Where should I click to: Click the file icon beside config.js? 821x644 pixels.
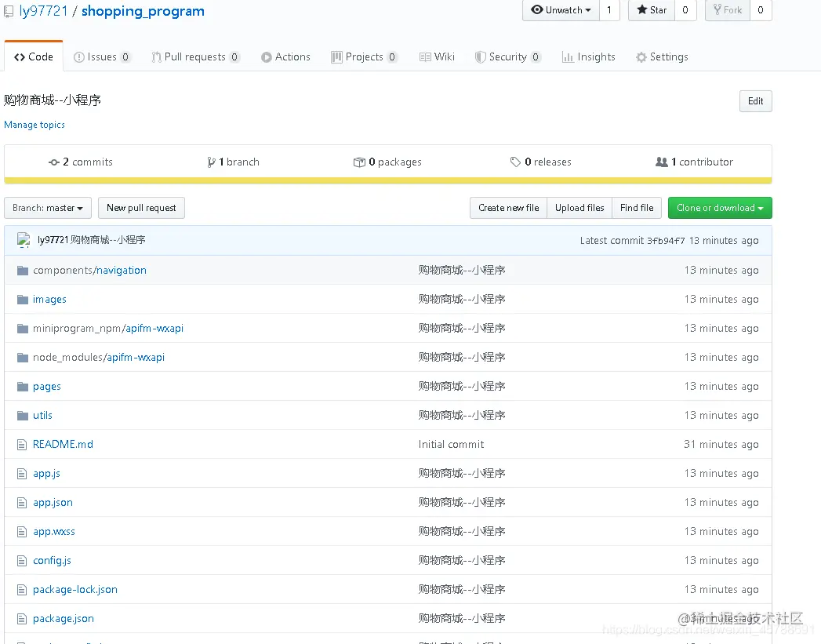point(22,561)
